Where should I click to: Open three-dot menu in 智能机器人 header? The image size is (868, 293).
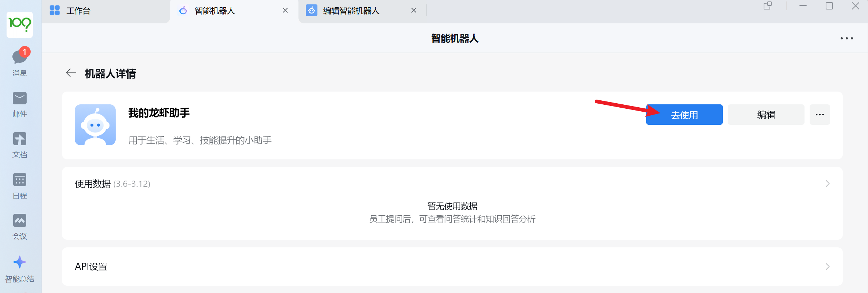pyautogui.click(x=846, y=38)
